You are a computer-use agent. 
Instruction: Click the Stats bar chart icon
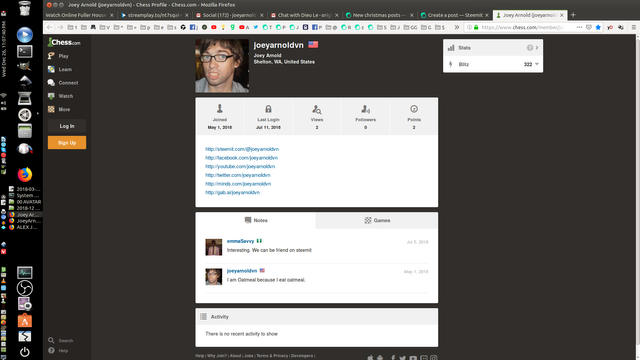[x=451, y=48]
